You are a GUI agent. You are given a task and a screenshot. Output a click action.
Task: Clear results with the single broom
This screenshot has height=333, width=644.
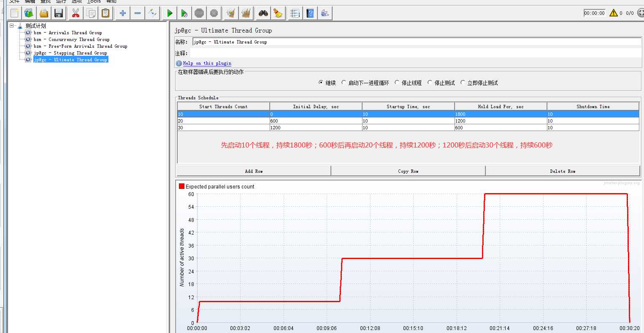pyautogui.click(x=231, y=13)
